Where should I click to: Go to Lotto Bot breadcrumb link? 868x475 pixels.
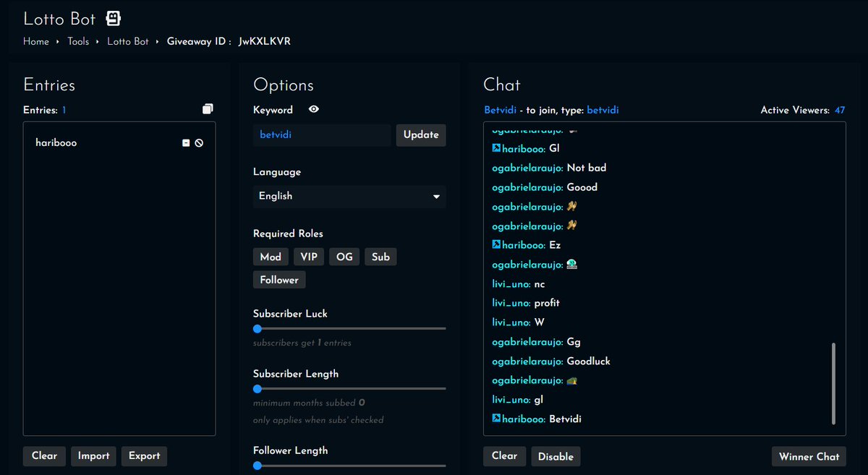click(128, 41)
